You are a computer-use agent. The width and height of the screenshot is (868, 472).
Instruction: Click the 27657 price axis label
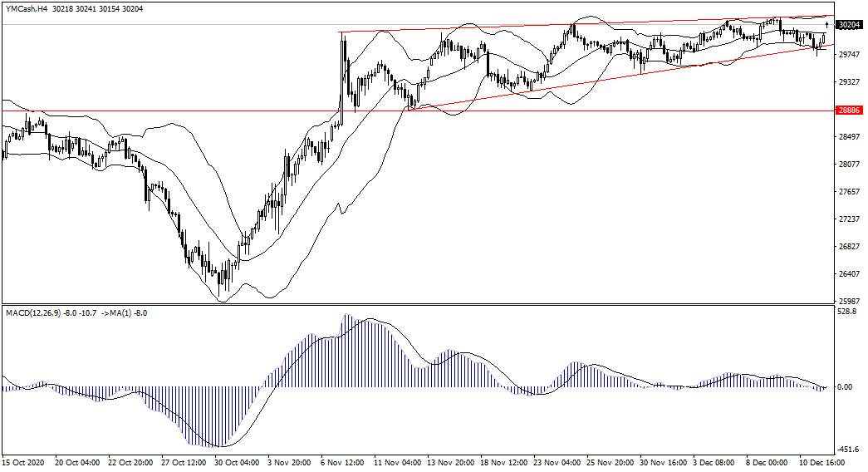(x=849, y=192)
